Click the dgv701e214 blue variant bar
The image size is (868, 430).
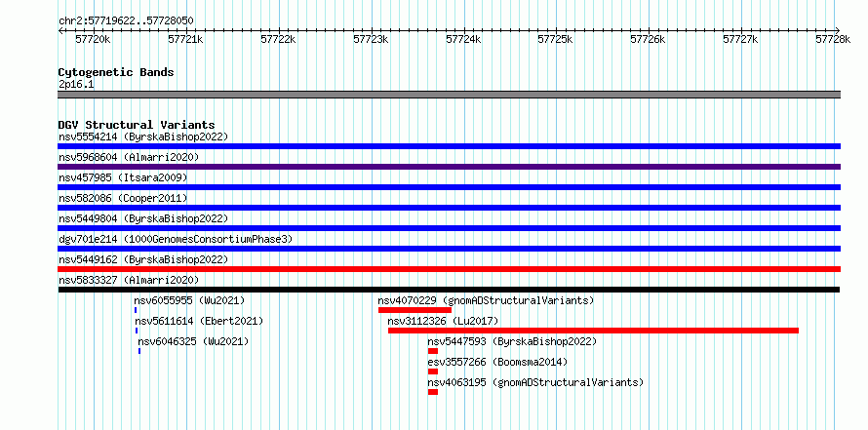click(449, 249)
